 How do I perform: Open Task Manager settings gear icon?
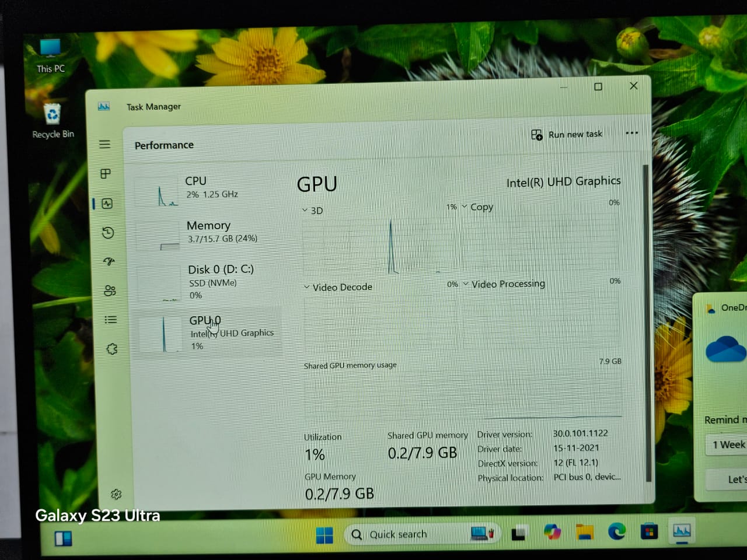(x=116, y=494)
